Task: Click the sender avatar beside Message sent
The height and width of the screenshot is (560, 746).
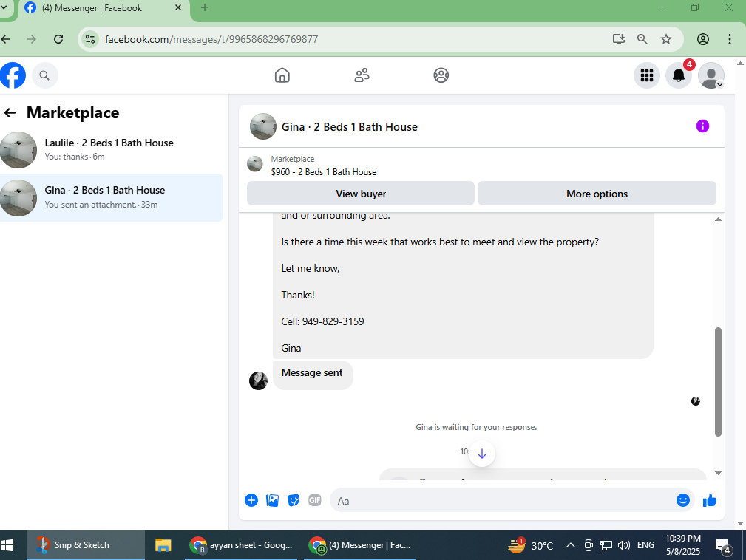Action: tap(258, 380)
